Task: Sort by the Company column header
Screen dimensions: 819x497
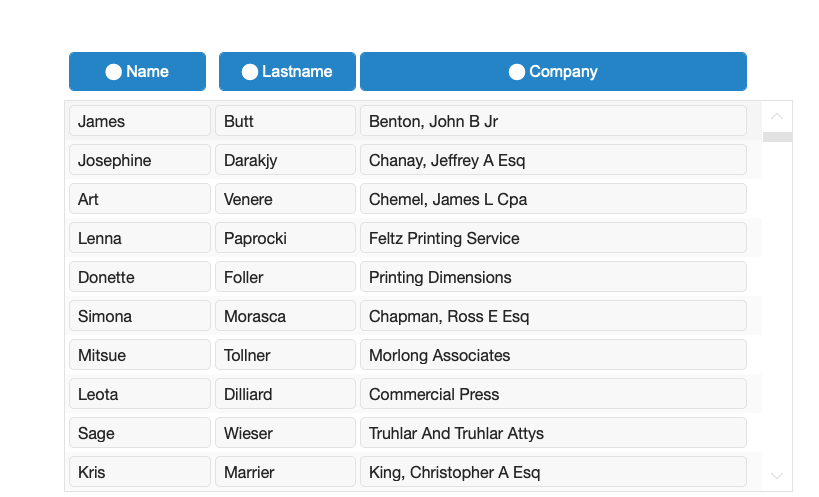Action: pos(553,72)
